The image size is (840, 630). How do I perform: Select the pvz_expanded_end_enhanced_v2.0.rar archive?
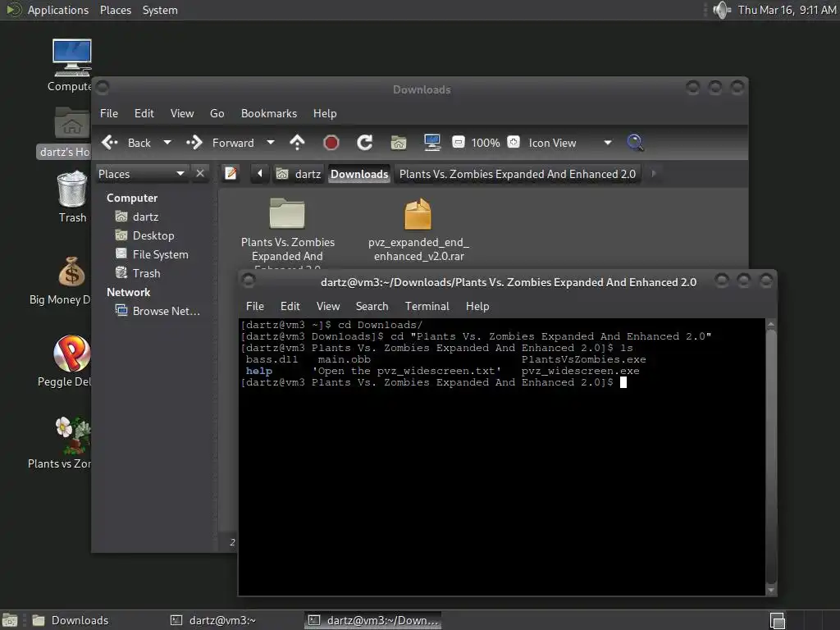pyautogui.click(x=418, y=230)
